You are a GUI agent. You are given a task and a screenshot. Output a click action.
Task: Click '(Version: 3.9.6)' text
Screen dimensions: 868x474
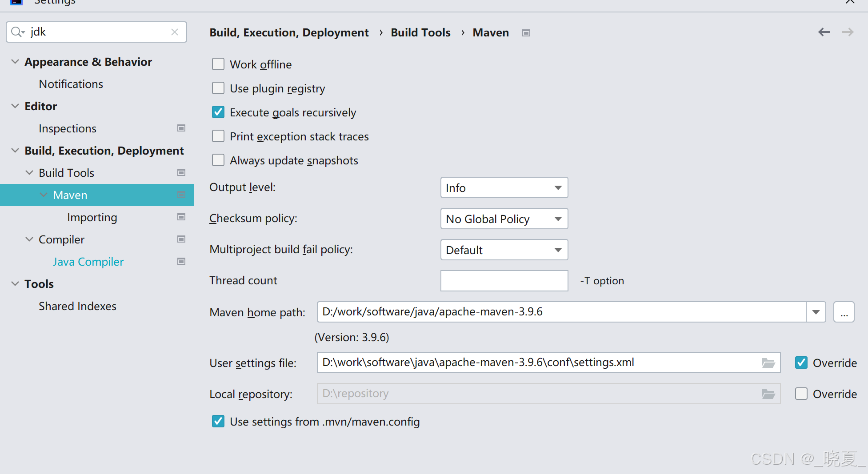[x=352, y=337]
